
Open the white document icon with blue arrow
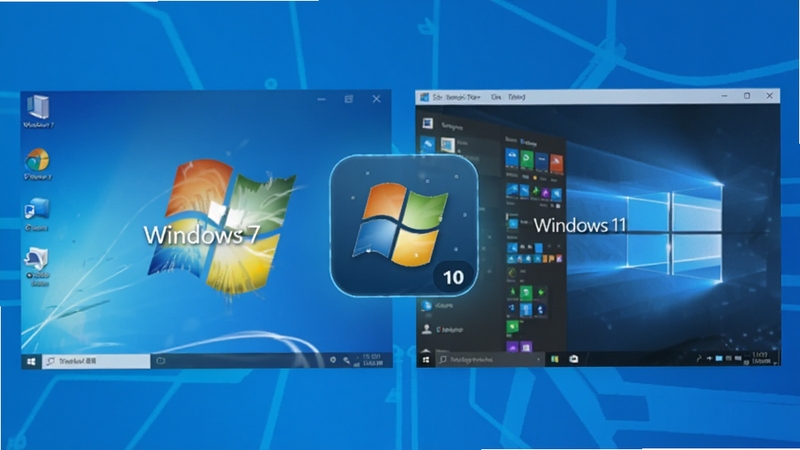[x=36, y=259]
